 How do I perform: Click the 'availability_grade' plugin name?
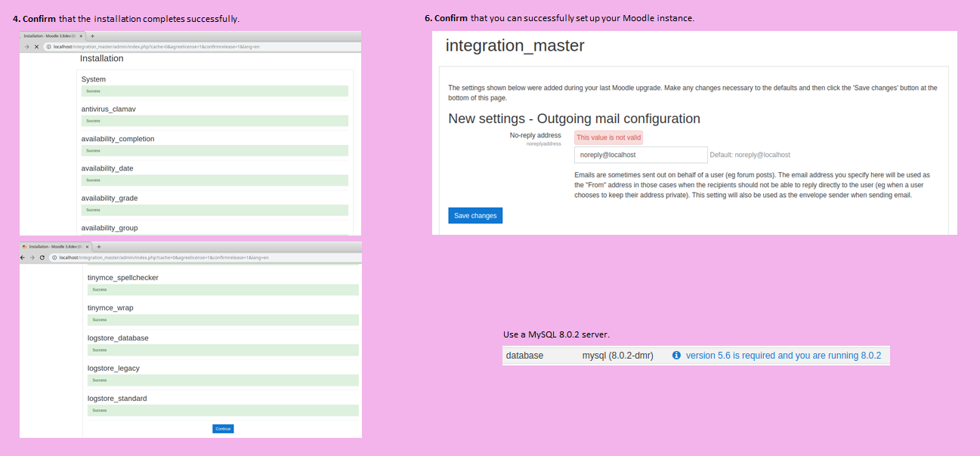[110, 198]
